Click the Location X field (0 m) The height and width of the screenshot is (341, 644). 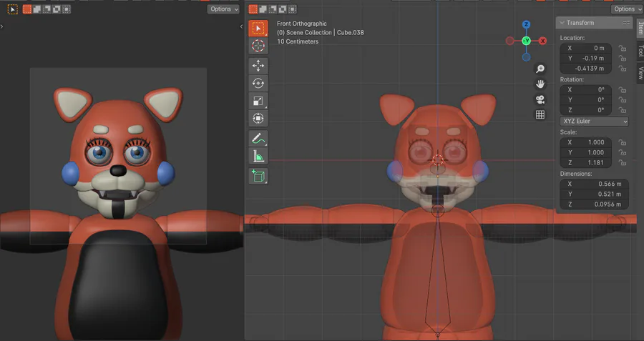coord(585,48)
